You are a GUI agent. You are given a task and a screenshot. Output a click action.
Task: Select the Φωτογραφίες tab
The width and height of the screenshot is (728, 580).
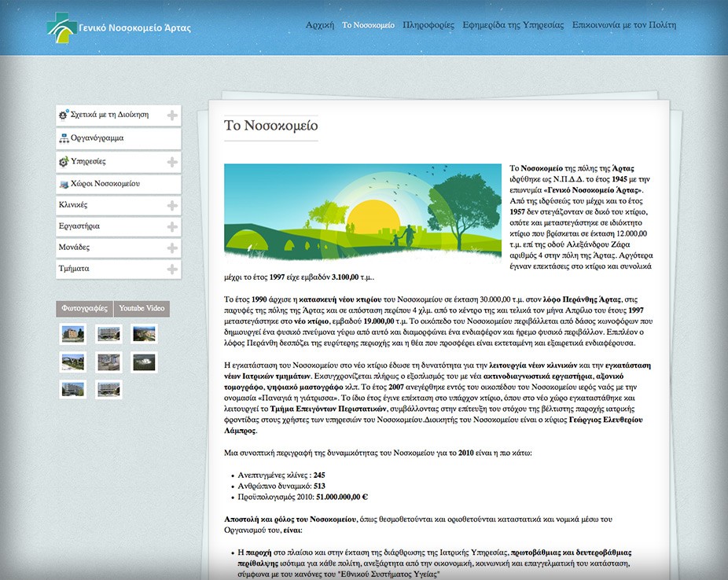point(84,309)
